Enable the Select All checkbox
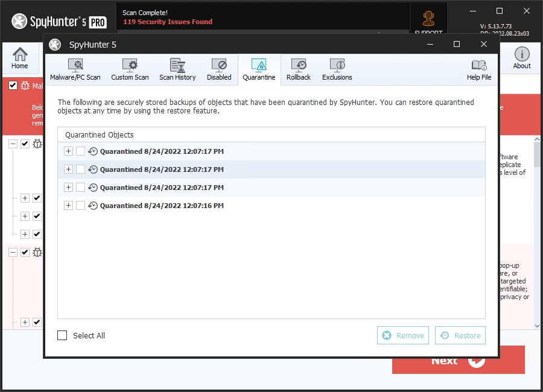This screenshot has width=543, height=392. point(62,335)
